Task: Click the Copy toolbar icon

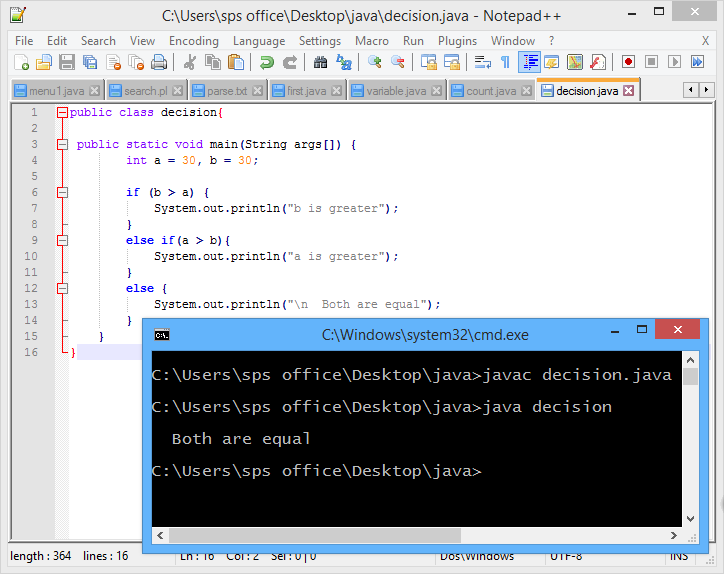Action: (213, 62)
